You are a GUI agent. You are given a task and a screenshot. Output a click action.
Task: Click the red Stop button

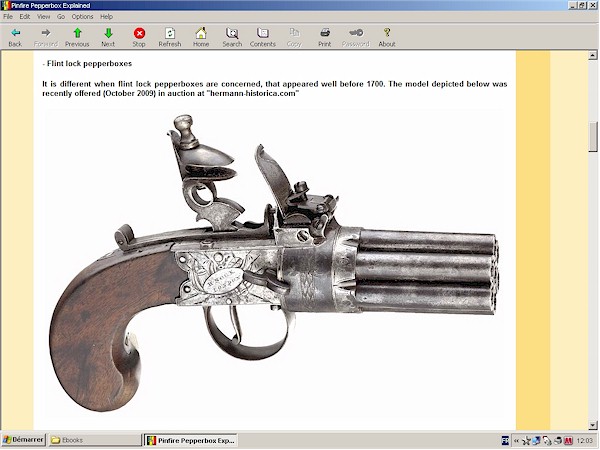click(139, 37)
